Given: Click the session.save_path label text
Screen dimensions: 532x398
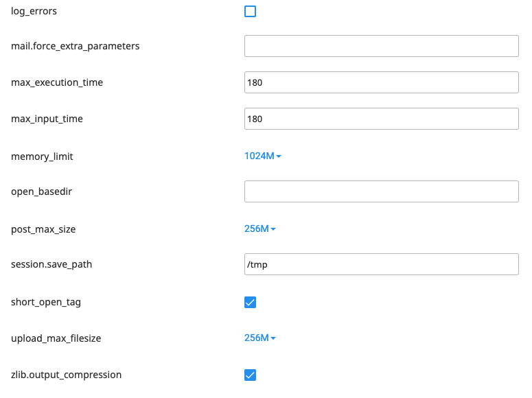Looking at the screenshot, I should (51, 264).
